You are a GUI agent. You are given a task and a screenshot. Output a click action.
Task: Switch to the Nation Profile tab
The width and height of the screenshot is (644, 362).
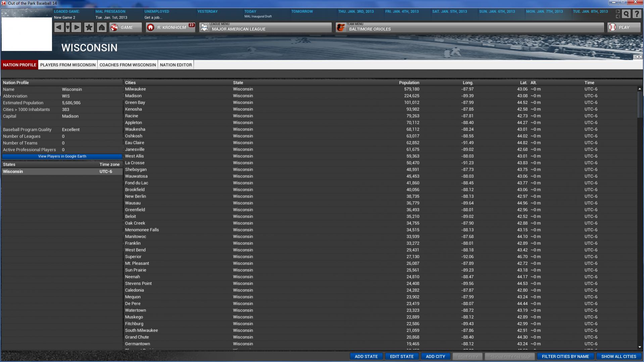tap(19, 65)
